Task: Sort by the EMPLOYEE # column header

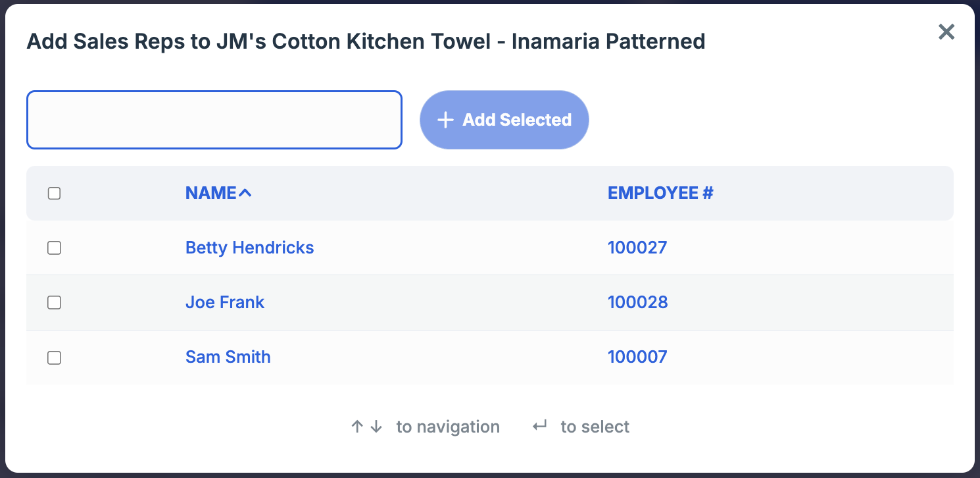Action: tap(660, 193)
